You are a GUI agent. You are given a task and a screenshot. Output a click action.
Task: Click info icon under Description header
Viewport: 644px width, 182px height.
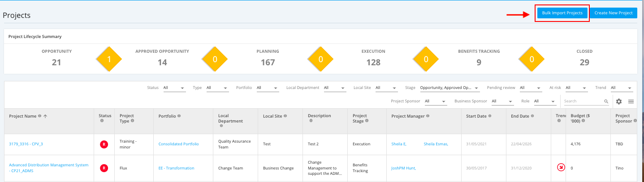(x=310, y=121)
